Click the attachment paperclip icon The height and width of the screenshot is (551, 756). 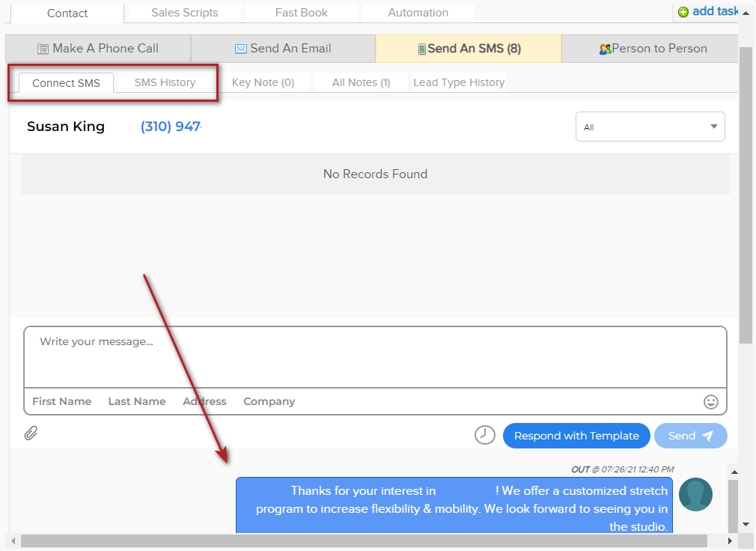(x=31, y=433)
